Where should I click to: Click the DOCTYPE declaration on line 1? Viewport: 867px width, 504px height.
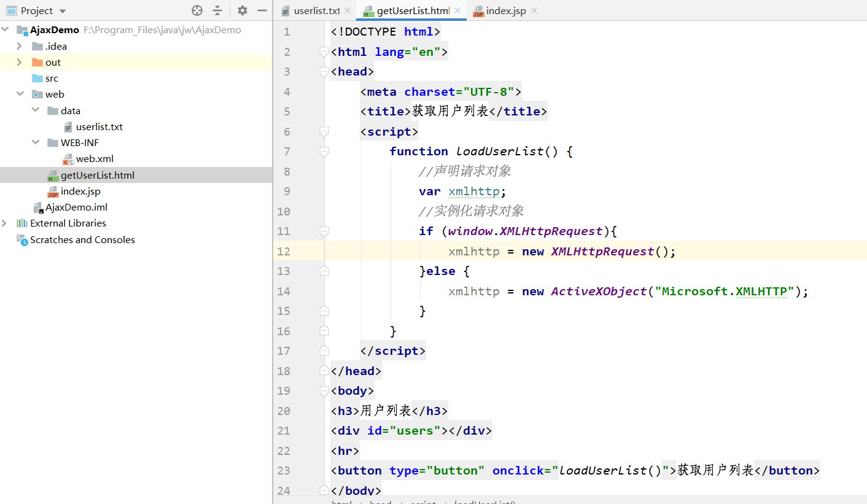coord(385,32)
